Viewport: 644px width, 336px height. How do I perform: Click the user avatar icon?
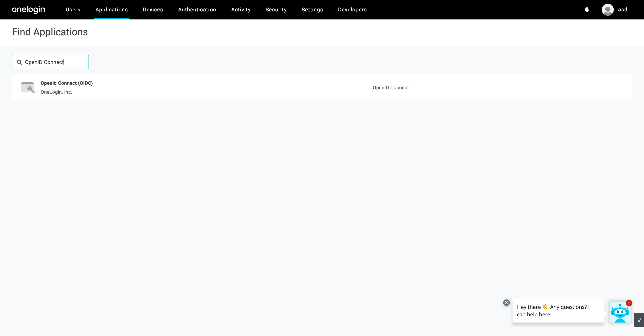(608, 10)
